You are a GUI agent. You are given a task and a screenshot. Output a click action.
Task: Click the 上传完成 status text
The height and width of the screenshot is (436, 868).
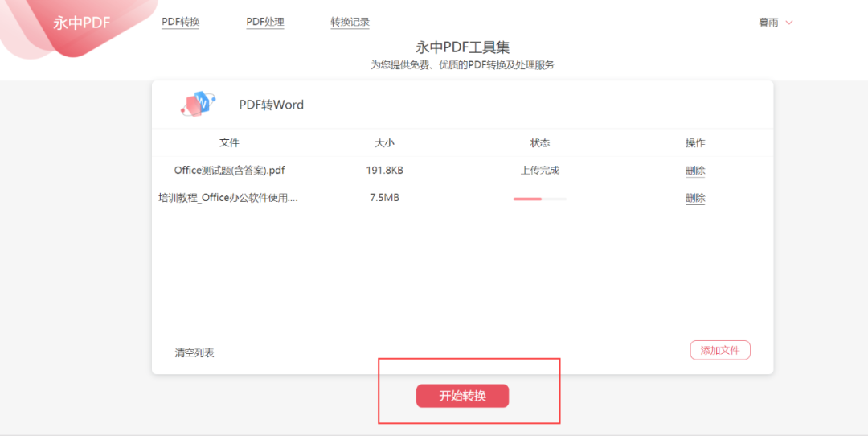pyautogui.click(x=540, y=170)
